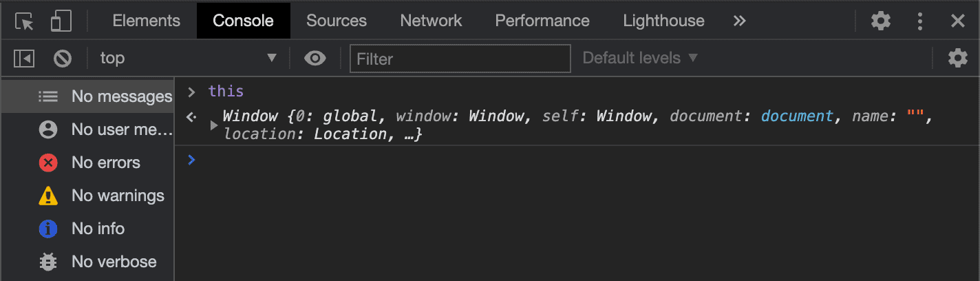Open the top JavaScript context dropdown

[x=187, y=59]
